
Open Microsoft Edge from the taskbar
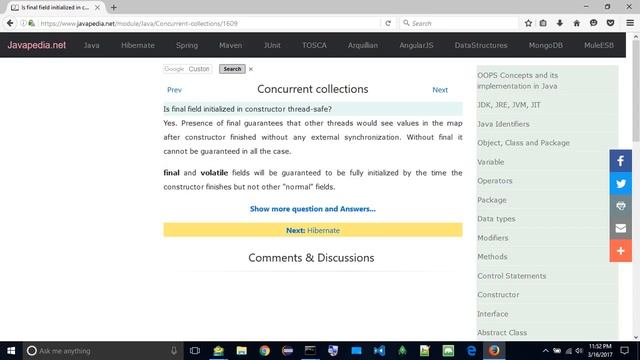coord(471,351)
